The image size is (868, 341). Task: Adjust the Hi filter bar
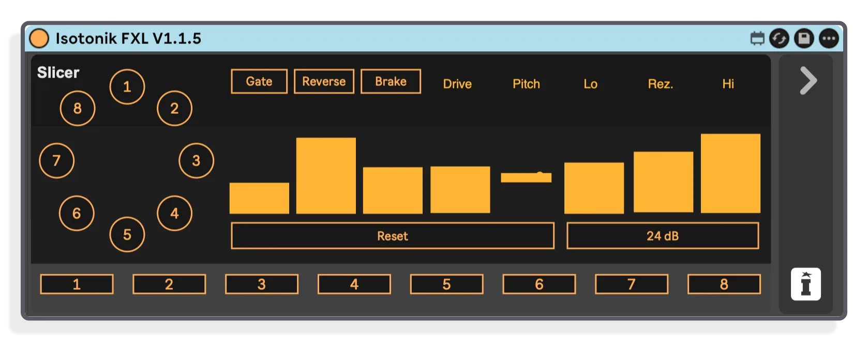click(730, 173)
